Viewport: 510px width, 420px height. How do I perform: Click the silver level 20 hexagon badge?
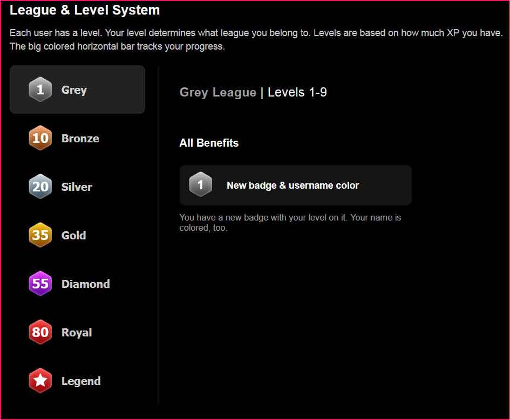tap(40, 187)
